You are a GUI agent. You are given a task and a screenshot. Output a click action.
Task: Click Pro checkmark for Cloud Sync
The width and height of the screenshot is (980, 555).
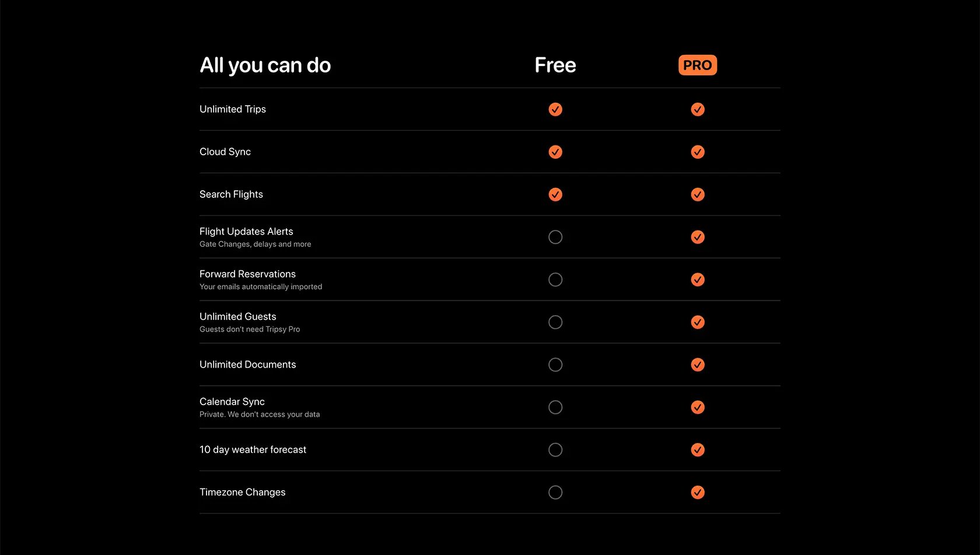point(698,152)
